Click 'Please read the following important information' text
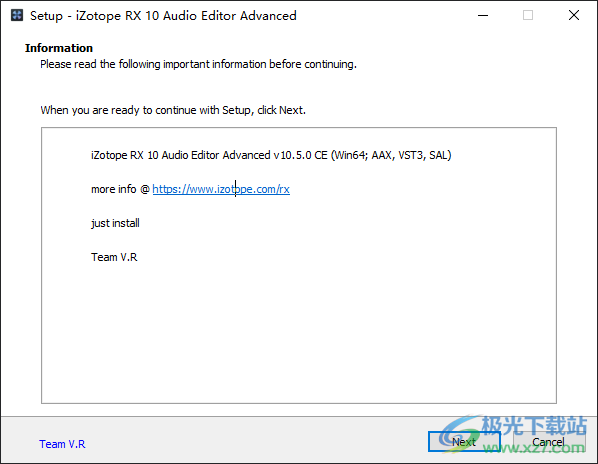The image size is (598, 464). click(x=153, y=64)
